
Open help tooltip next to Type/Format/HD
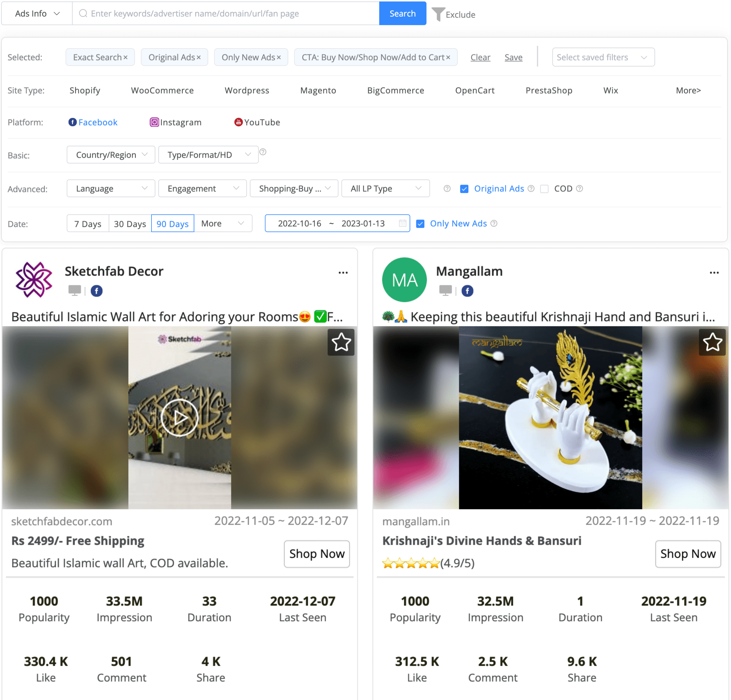[x=263, y=152]
